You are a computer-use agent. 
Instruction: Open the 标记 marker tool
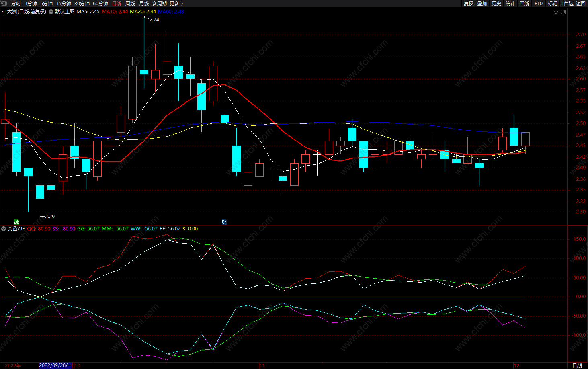pos(553,3)
